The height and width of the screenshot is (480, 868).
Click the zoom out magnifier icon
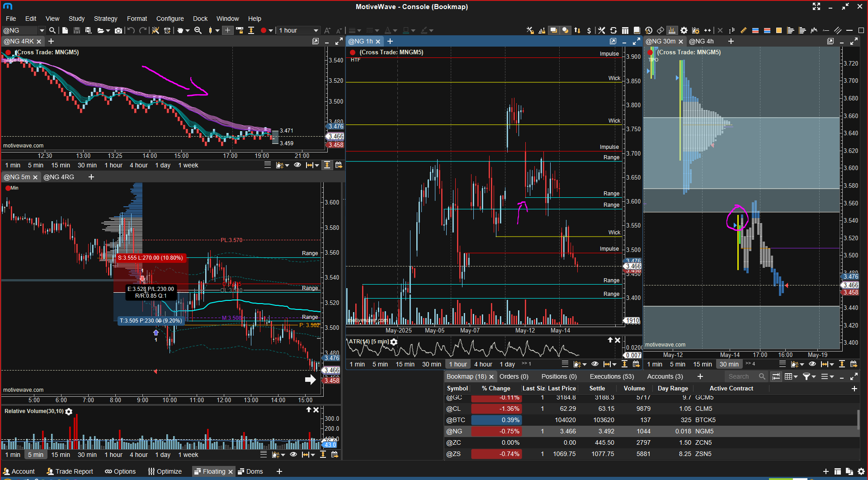click(198, 30)
